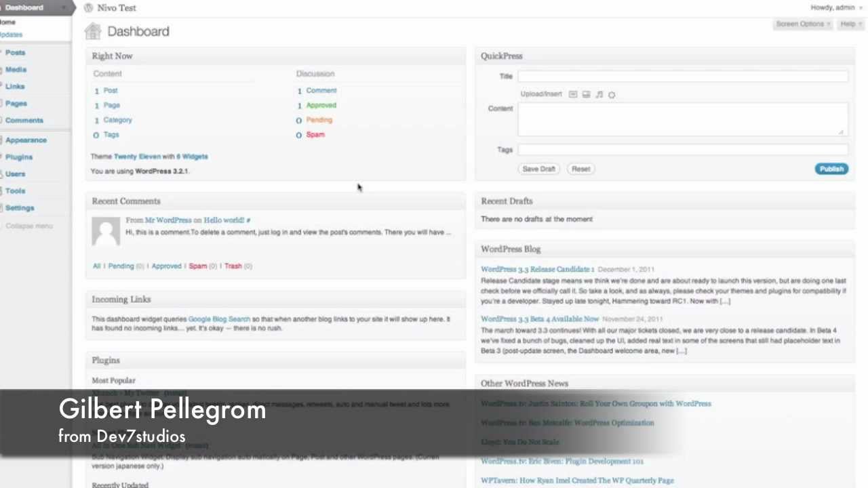The width and height of the screenshot is (868, 488).
Task: Open the Settings menu
Action: click(x=20, y=207)
